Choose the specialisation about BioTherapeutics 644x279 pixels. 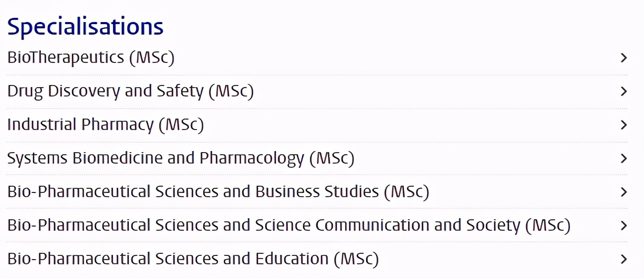(x=90, y=57)
